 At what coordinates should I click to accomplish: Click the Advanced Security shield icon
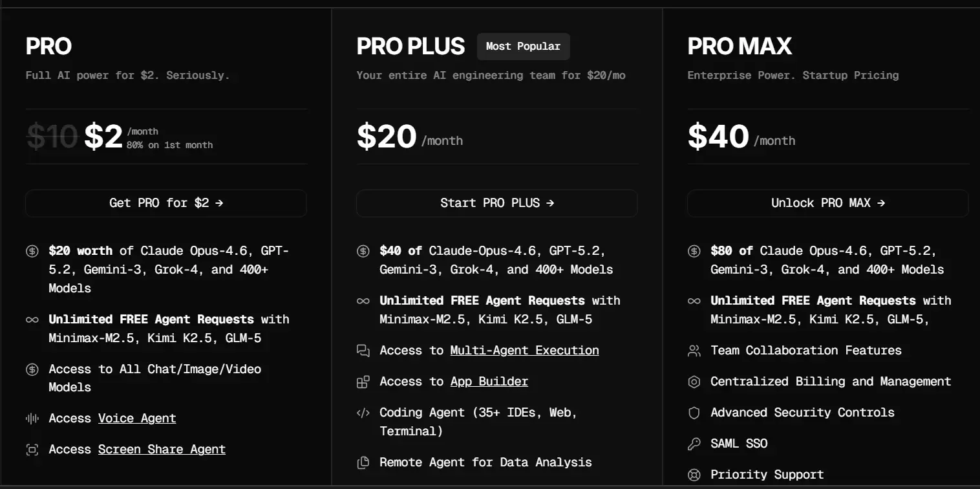tap(694, 413)
